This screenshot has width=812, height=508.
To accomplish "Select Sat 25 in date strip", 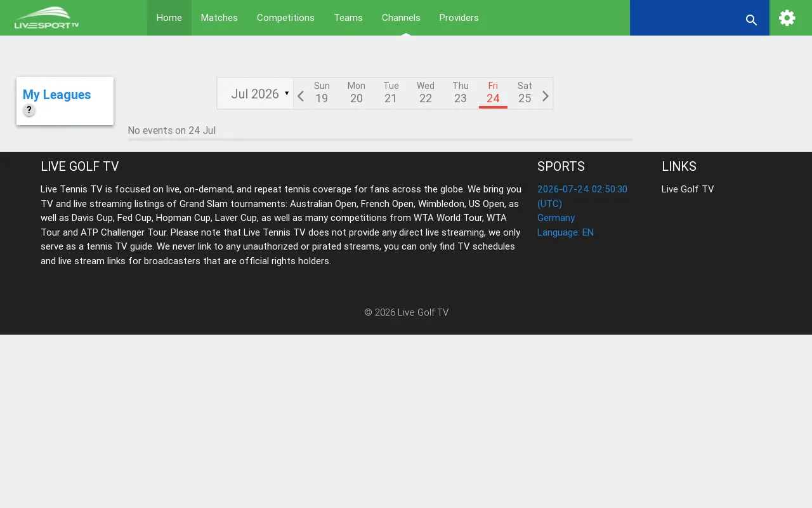I will point(525,93).
